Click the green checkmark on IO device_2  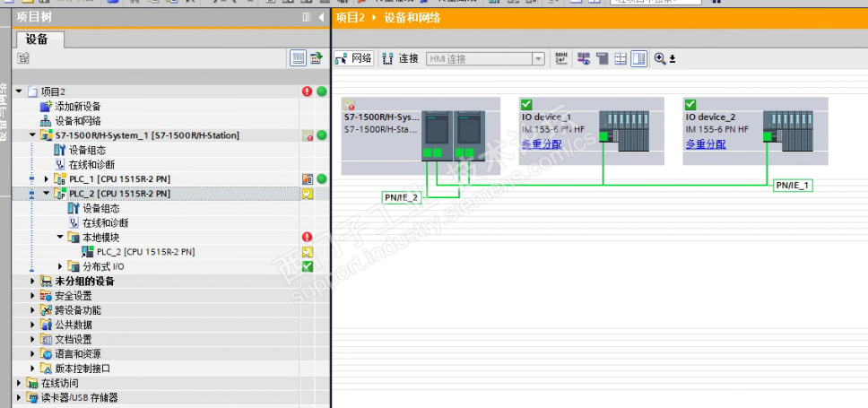[x=690, y=104]
